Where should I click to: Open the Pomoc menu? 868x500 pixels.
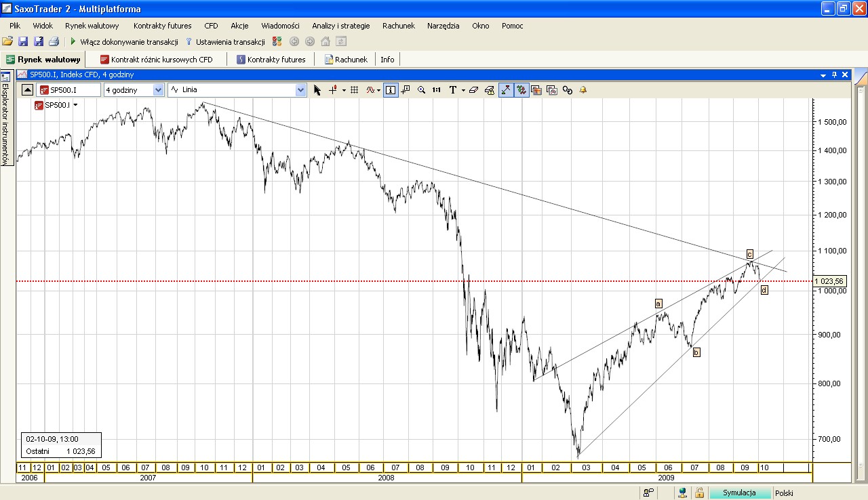click(513, 26)
